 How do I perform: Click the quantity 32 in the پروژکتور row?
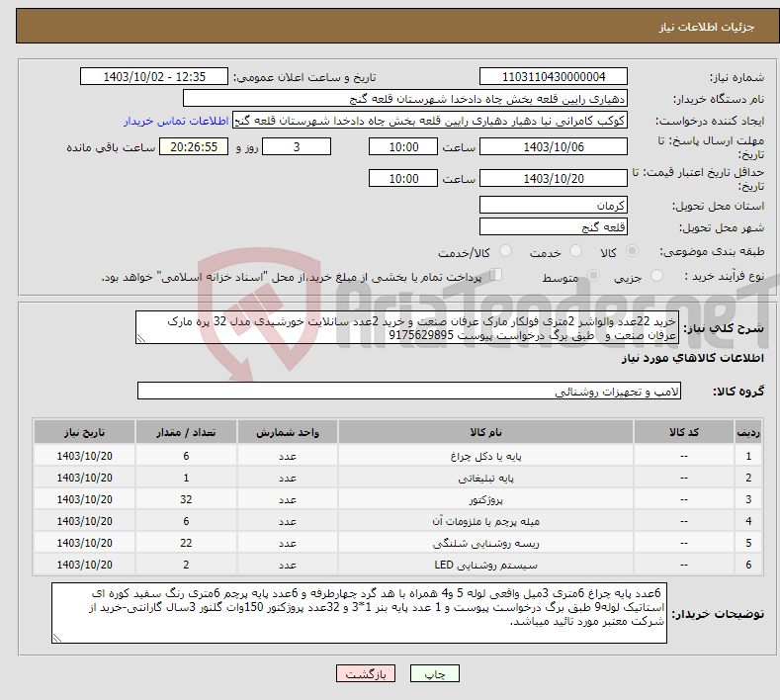pyautogui.click(x=186, y=499)
